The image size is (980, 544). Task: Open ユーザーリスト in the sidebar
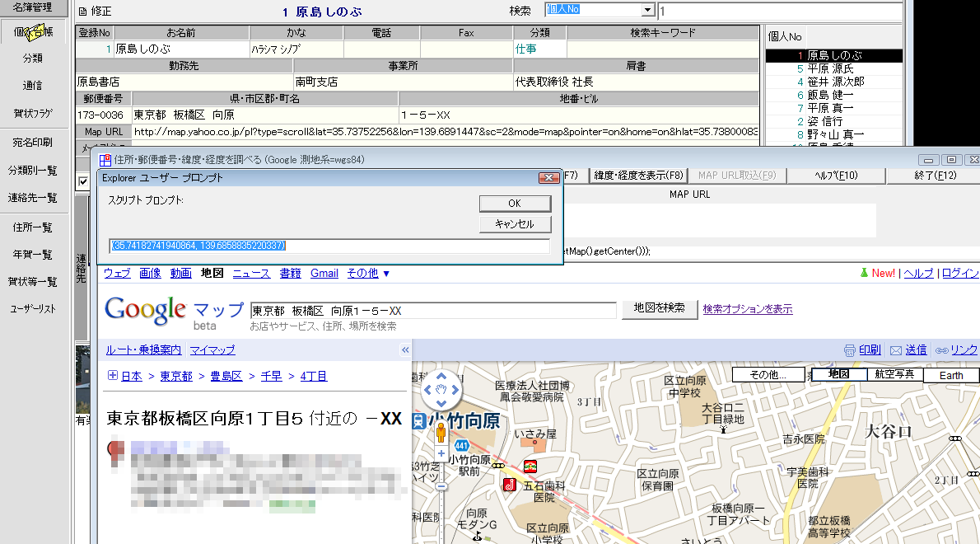33,309
